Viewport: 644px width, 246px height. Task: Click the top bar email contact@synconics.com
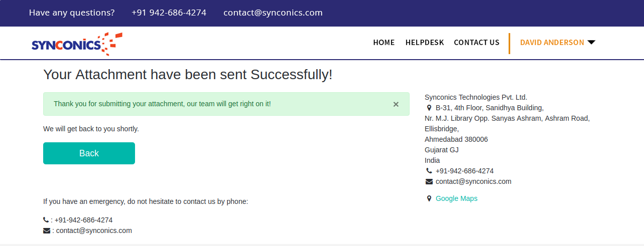pos(273,13)
